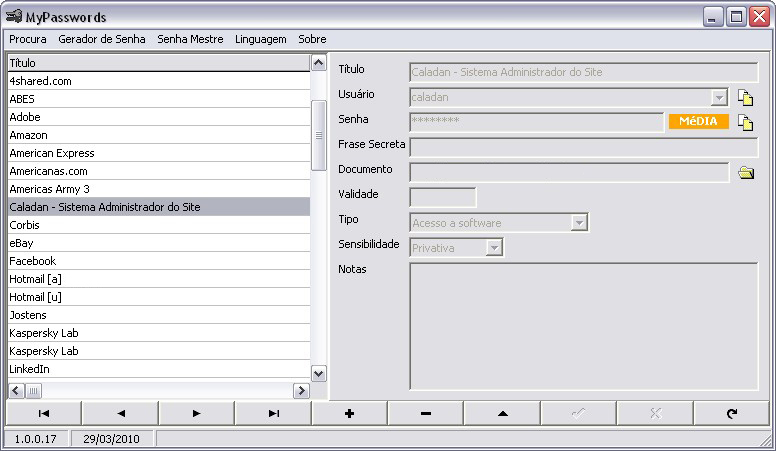Select the Americas Army 3 entry
This screenshot has width=776, height=451.
159,189
